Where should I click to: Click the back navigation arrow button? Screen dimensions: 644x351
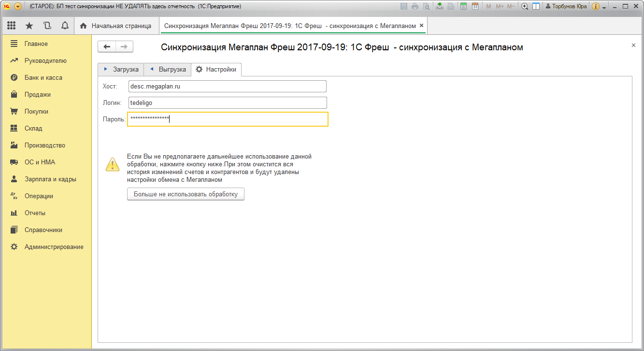pos(107,46)
